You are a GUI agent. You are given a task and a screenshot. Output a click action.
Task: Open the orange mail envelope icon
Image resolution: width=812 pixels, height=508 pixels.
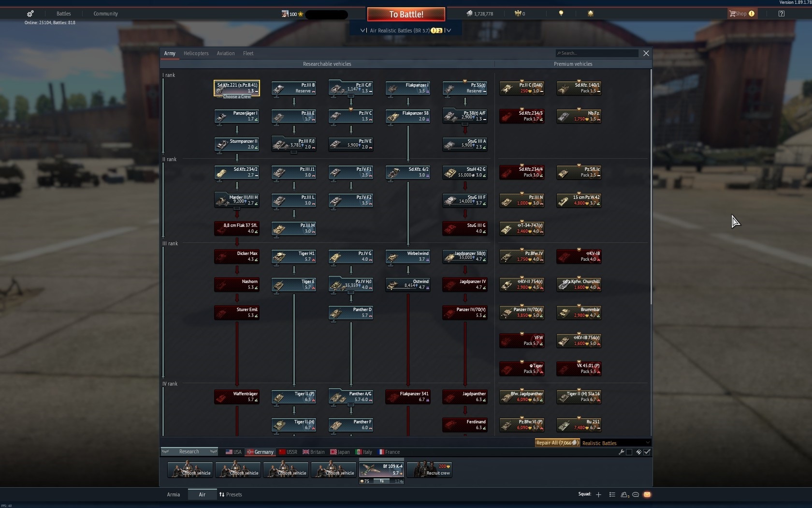point(647,494)
